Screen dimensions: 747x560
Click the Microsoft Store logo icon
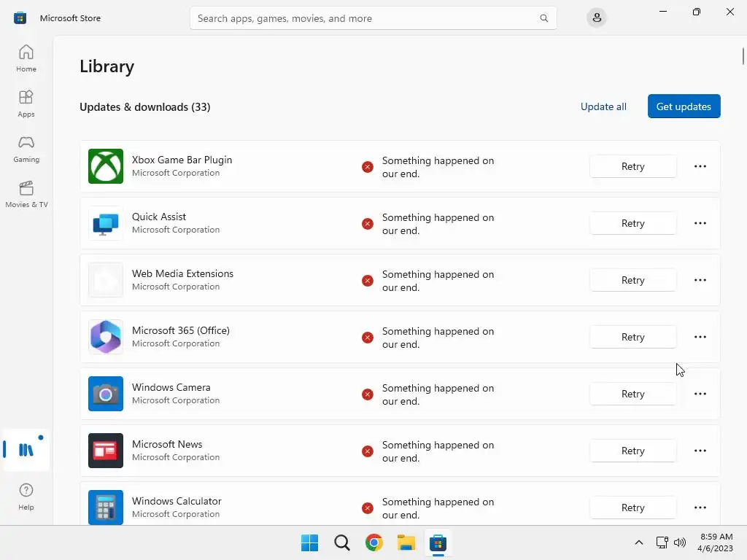[x=20, y=18]
